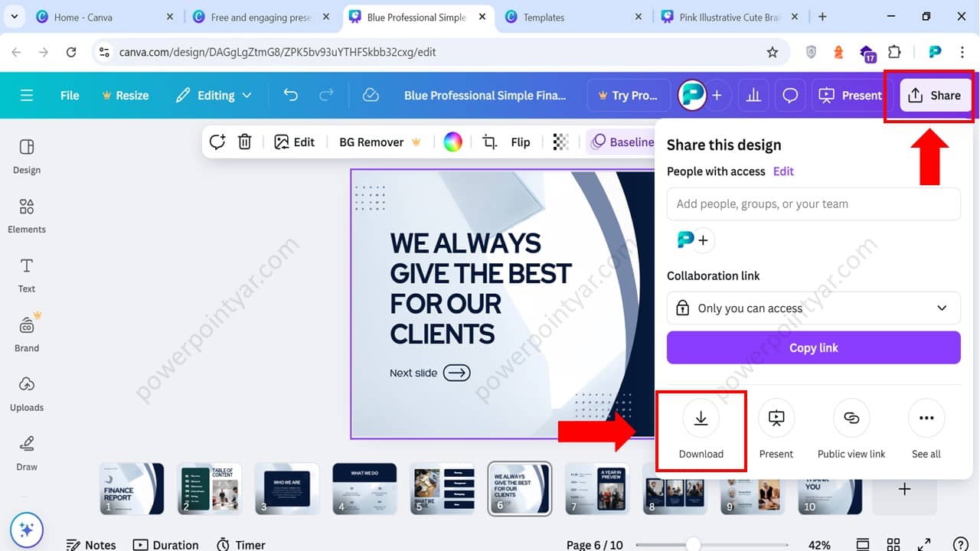This screenshot has height=551, width=980.
Task: Click the BG Remover button
Action: point(381,142)
